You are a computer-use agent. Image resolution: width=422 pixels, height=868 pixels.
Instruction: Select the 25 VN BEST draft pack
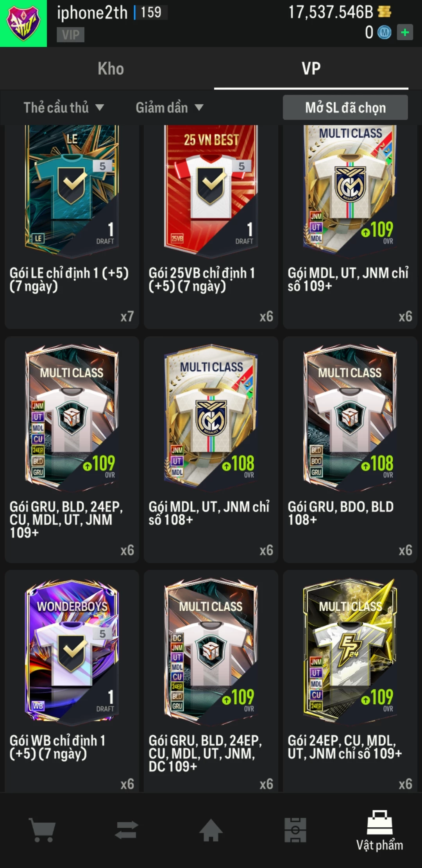[x=211, y=227]
